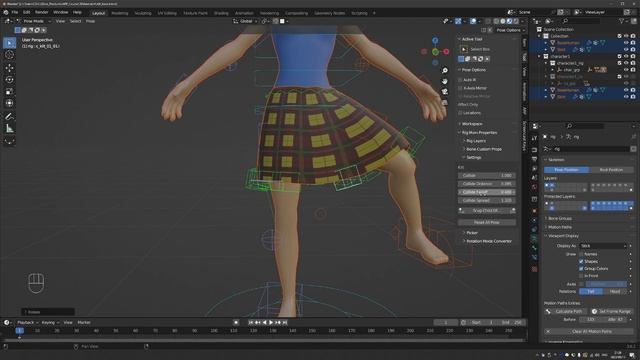Switch to the Sculpting workspace tab
The height and width of the screenshot is (360, 640).
coord(143,13)
